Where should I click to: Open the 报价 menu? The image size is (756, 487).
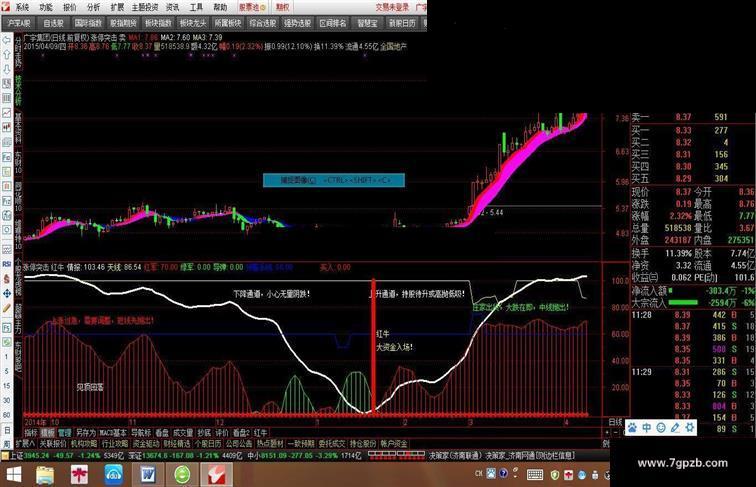[x=70, y=7]
